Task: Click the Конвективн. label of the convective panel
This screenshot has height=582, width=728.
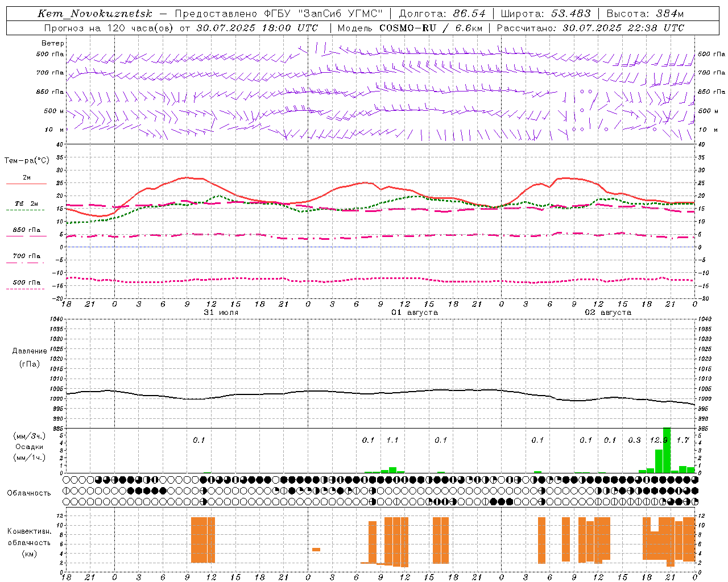Action: (29, 531)
